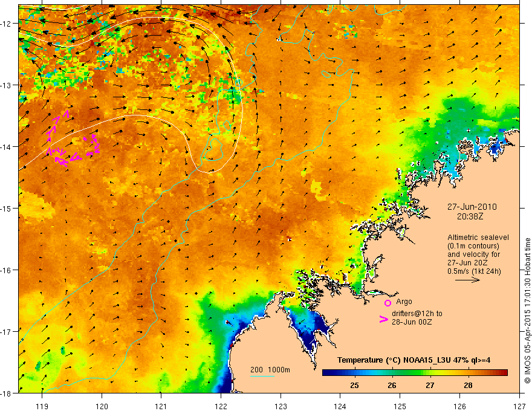Screen dimensions: 532x411
Task: Click the longitude label 120
Action: [x=102, y=406]
